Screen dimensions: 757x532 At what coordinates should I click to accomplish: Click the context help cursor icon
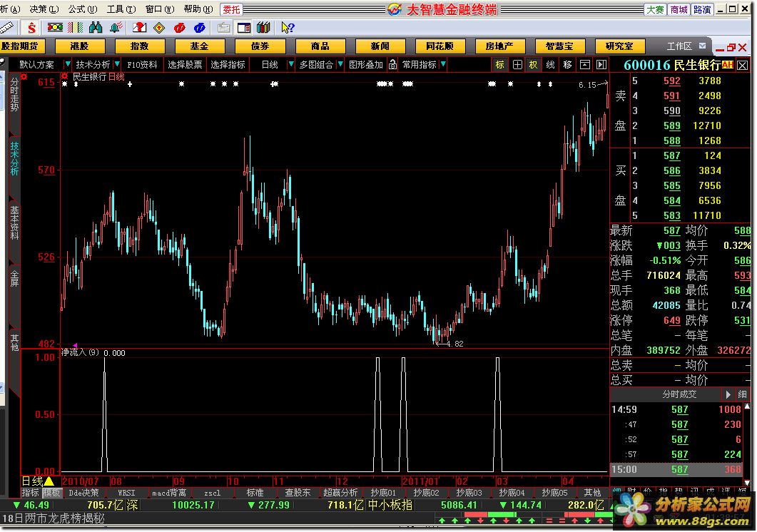click(288, 28)
